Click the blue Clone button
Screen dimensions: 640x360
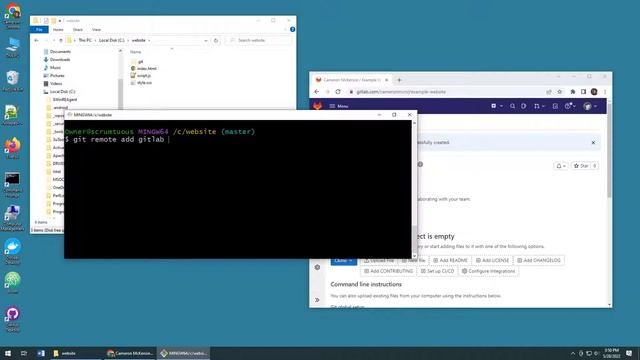coord(343,261)
